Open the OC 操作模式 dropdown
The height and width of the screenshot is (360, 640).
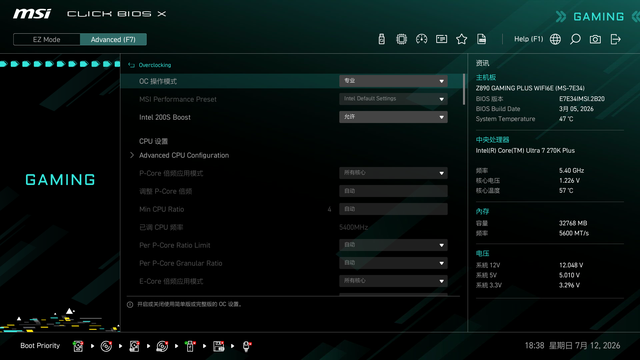tap(393, 81)
